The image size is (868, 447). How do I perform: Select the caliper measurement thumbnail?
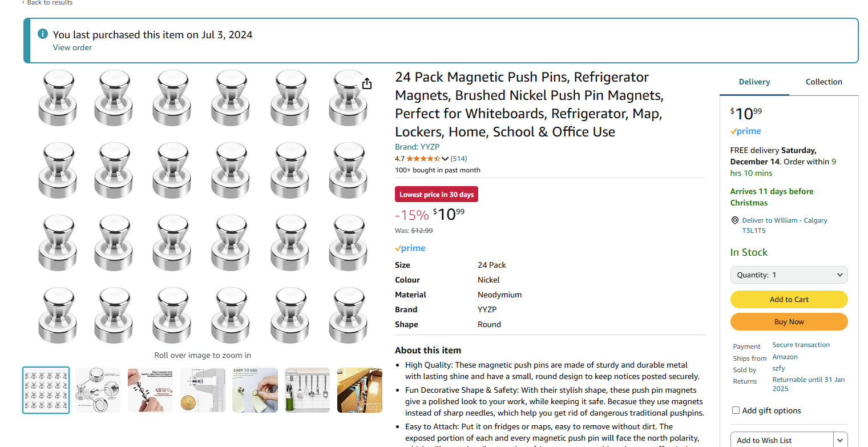[x=203, y=390]
